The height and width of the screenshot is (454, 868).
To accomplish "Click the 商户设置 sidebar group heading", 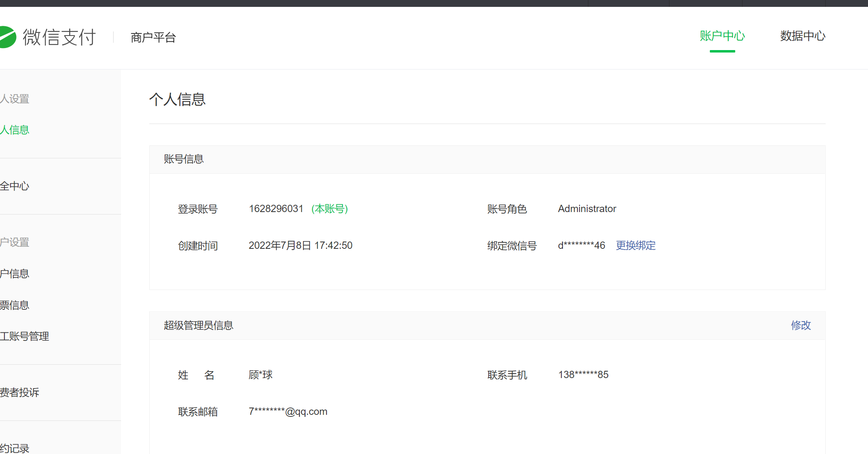I will (15, 242).
